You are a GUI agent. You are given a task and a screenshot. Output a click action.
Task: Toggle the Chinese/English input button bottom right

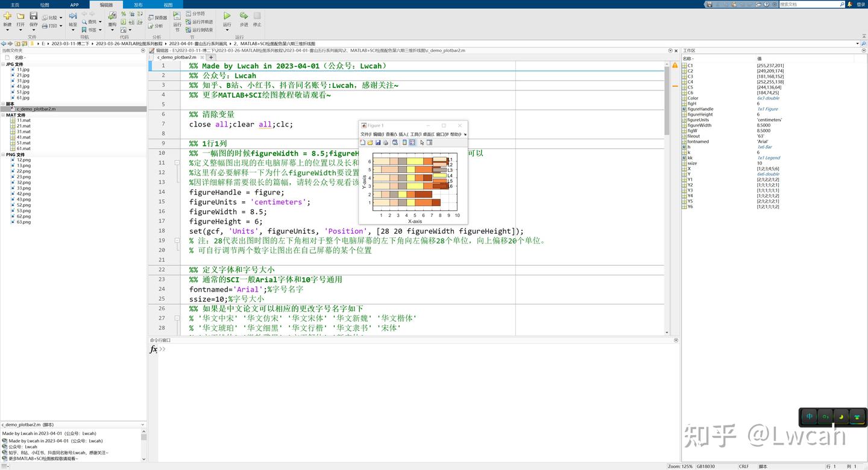pyautogui.click(x=810, y=416)
